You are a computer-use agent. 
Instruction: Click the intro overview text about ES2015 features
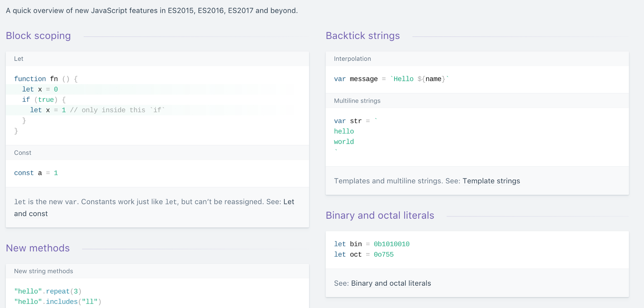coord(151,10)
